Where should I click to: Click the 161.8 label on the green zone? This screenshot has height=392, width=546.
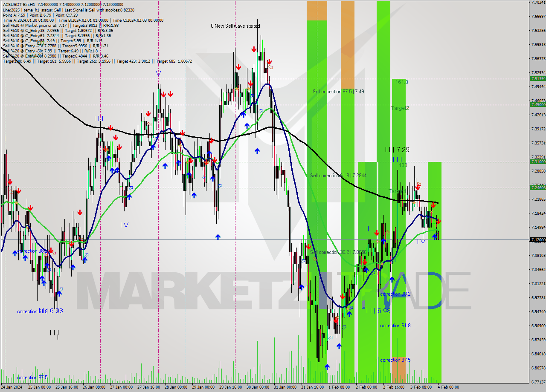coord(401,82)
